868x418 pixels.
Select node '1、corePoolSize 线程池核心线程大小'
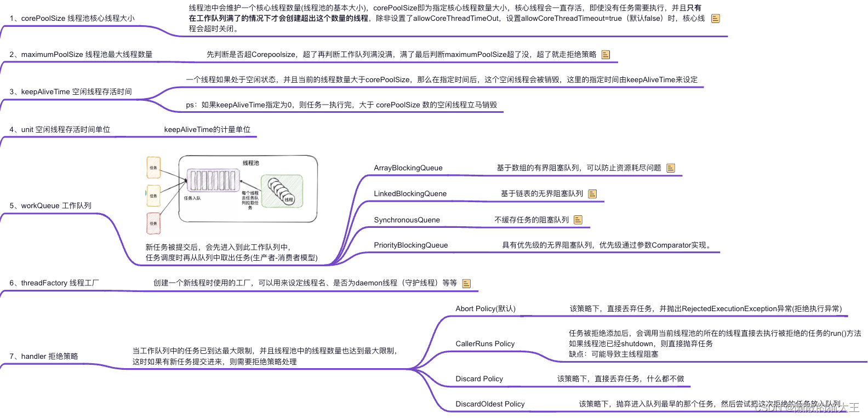pos(72,19)
